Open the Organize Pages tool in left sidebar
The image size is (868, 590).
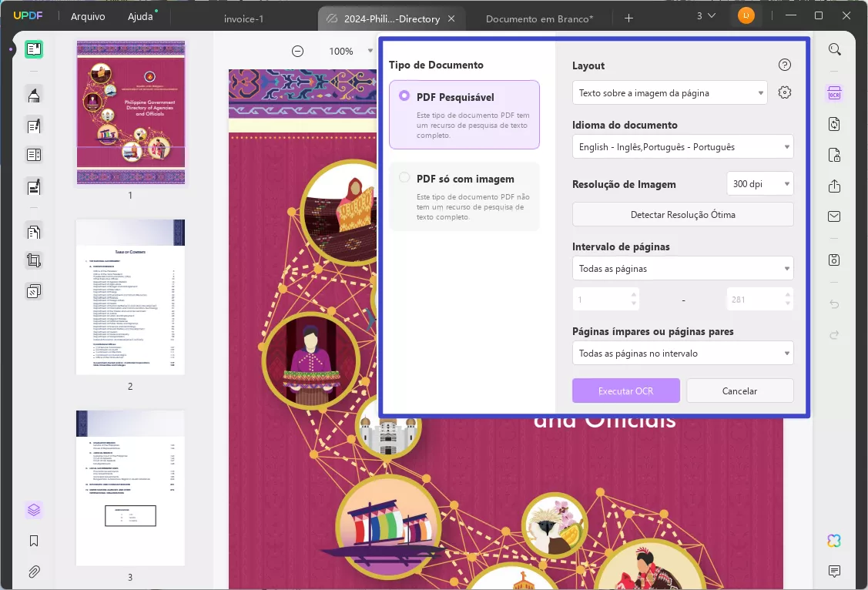(34, 232)
